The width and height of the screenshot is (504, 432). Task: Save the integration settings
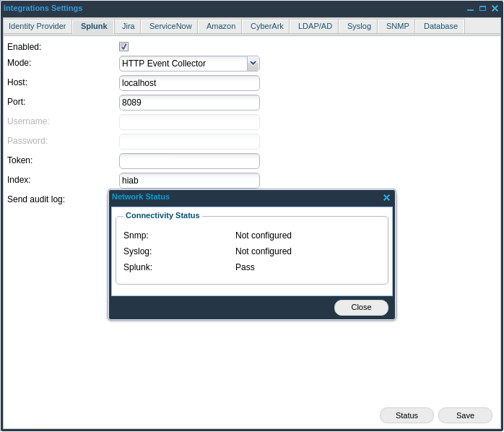pyautogui.click(x=465, y=415)
